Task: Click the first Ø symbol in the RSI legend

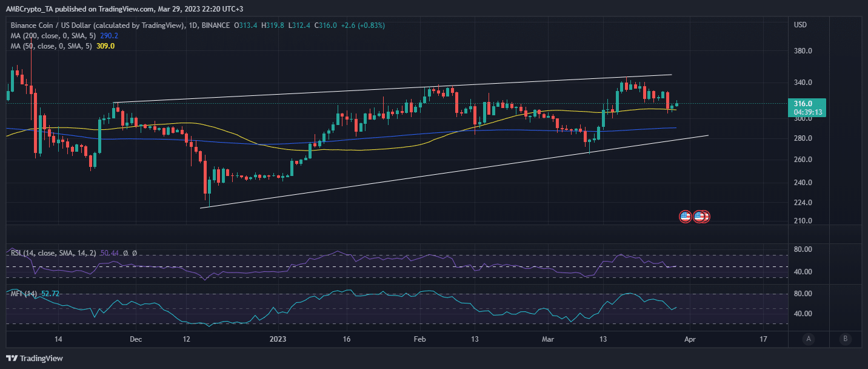Action: click(x=125, y=253)
